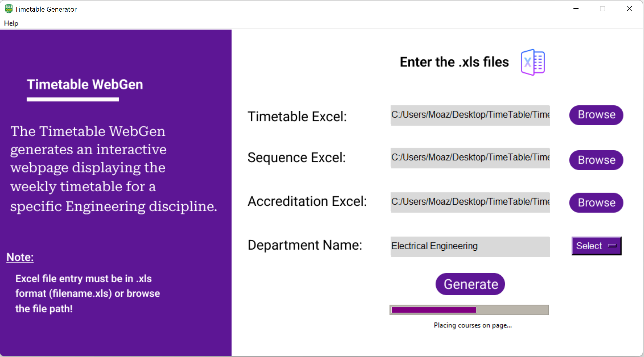
Task: Click the Accreditation Excel path field
Action: (470, 202)
